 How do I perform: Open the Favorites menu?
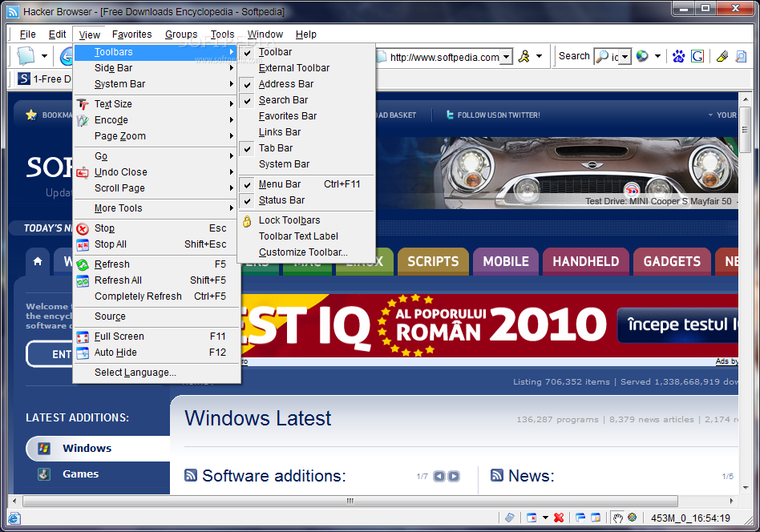click(x=131, y=34)
